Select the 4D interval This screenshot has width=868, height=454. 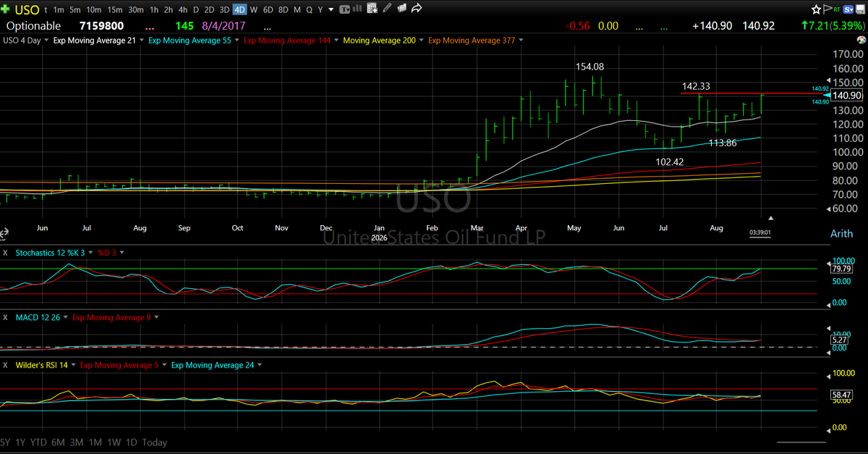pyautogui.click(x=239, y=9)
